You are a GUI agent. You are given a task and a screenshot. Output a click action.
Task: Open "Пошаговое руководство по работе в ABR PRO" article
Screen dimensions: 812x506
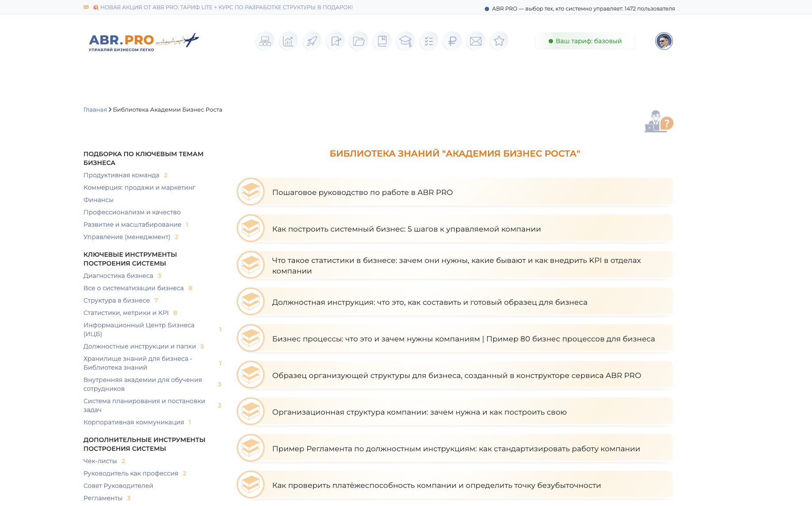point(362,192)
